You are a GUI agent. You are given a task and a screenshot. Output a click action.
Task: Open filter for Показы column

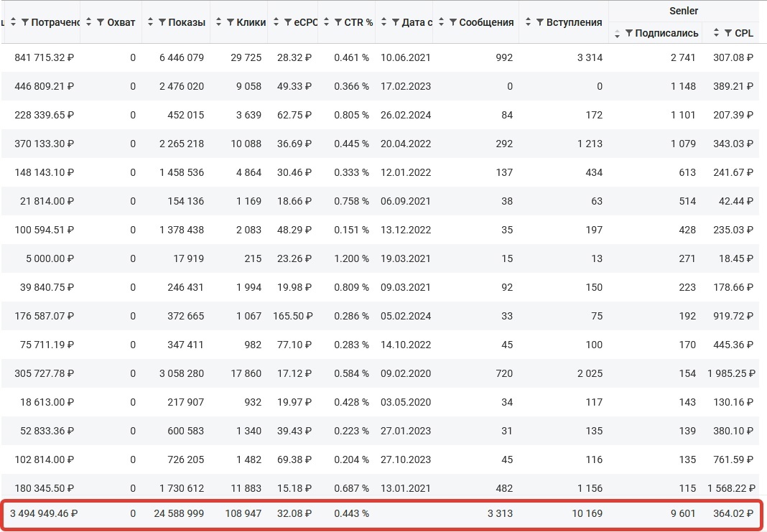[x=162, y=22]
